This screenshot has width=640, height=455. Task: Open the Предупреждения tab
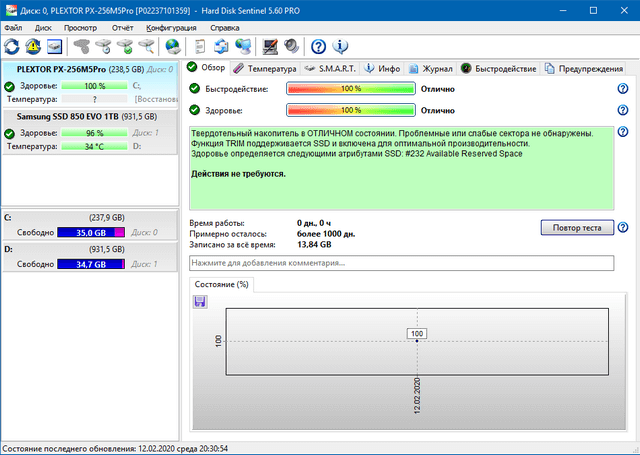[584, 68]
